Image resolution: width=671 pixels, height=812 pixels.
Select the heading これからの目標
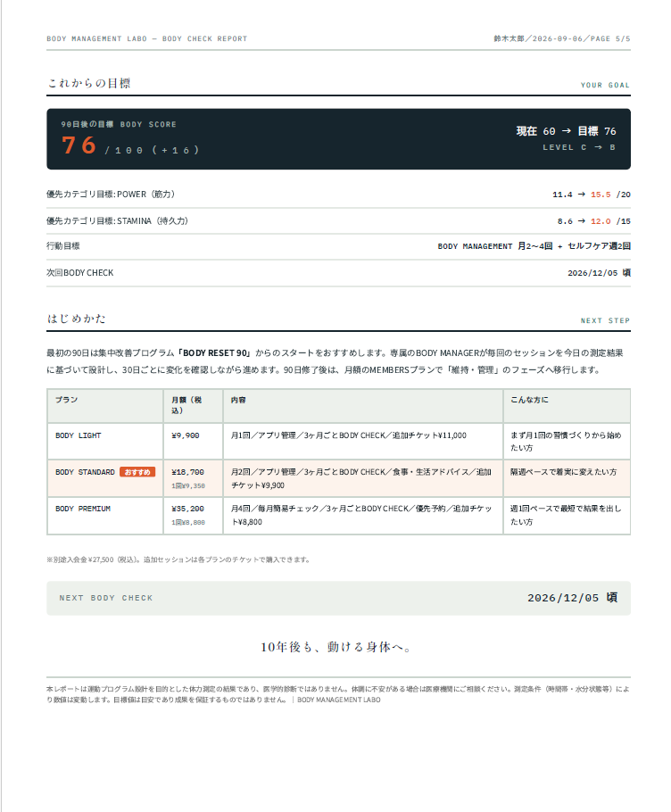(89, 83)
